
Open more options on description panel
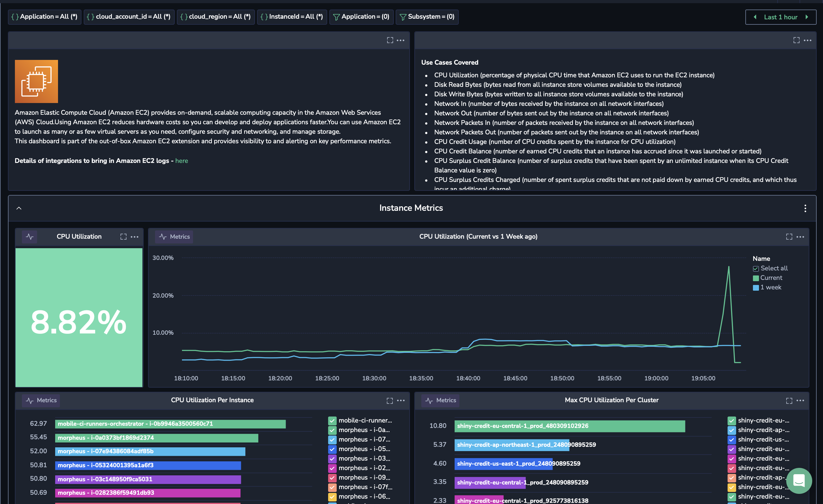[400, 40]
